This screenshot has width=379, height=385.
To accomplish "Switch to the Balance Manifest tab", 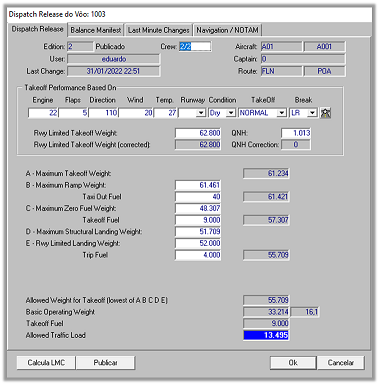I will coord(96,30).
